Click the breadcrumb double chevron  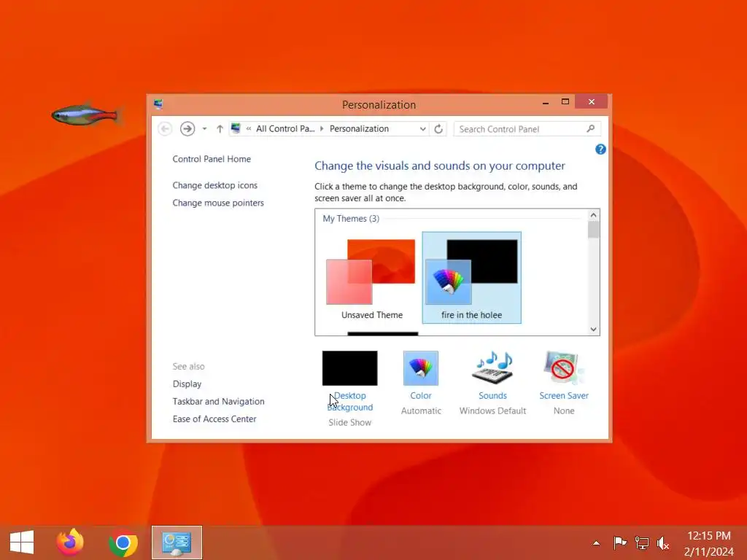pos(249,128)
